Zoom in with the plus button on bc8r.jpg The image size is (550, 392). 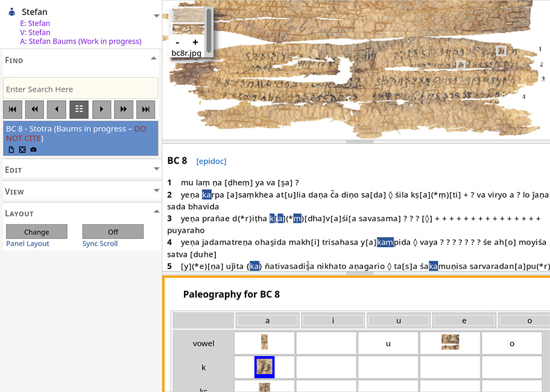(194, 42)
